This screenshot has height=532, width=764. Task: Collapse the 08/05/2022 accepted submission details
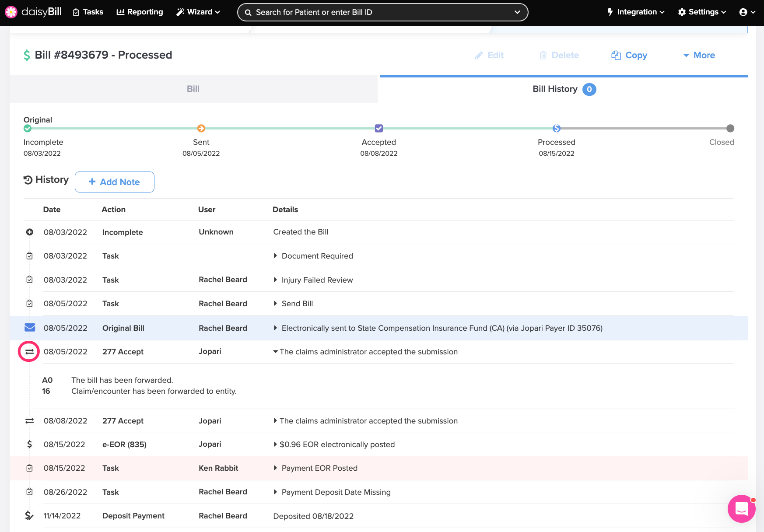275,352
